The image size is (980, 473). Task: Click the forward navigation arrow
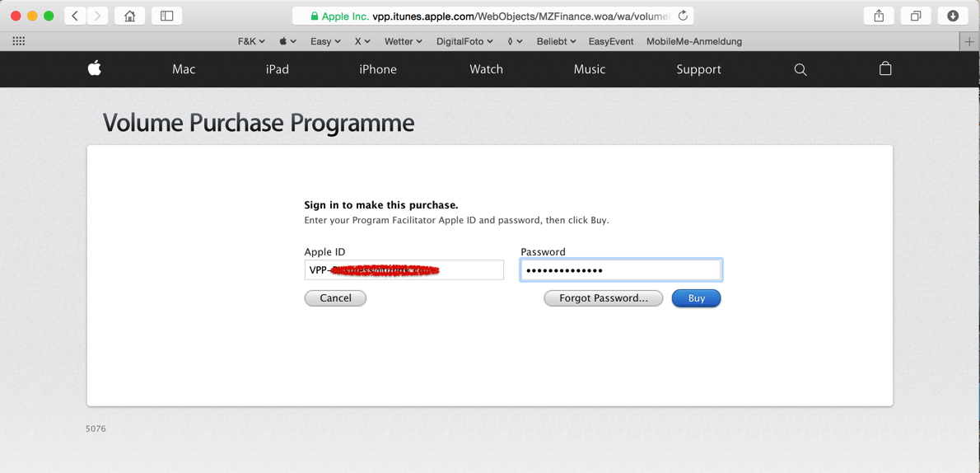coord(97,16)
